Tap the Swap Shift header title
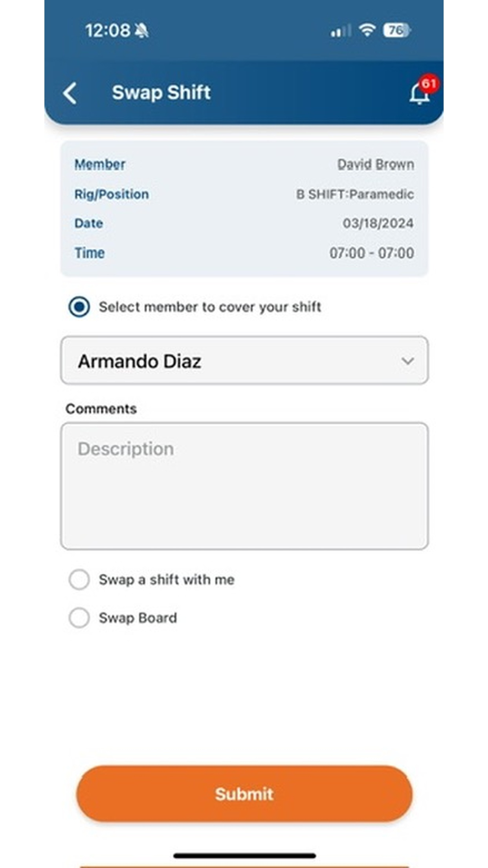 pos(161,93)
